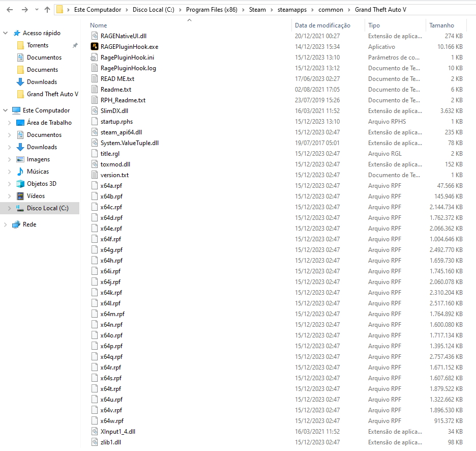Click the Músicas note icon
The image size is (476, 451).
(20, 172)
